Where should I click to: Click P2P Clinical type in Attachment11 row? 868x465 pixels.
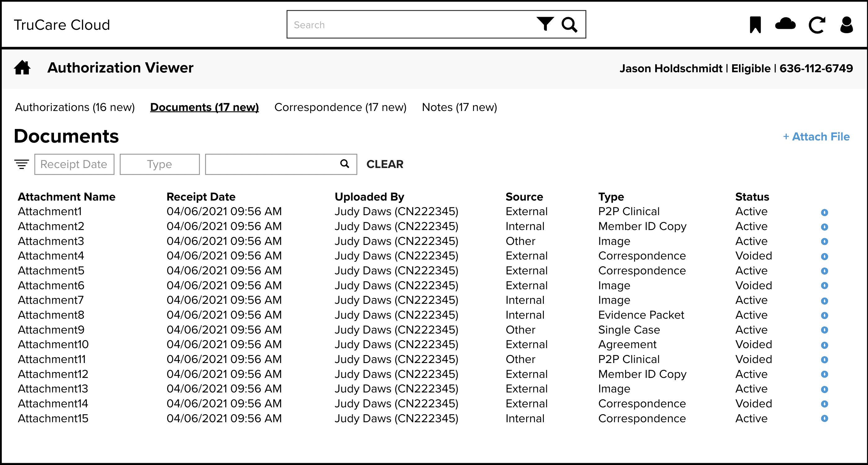point(629,359)
